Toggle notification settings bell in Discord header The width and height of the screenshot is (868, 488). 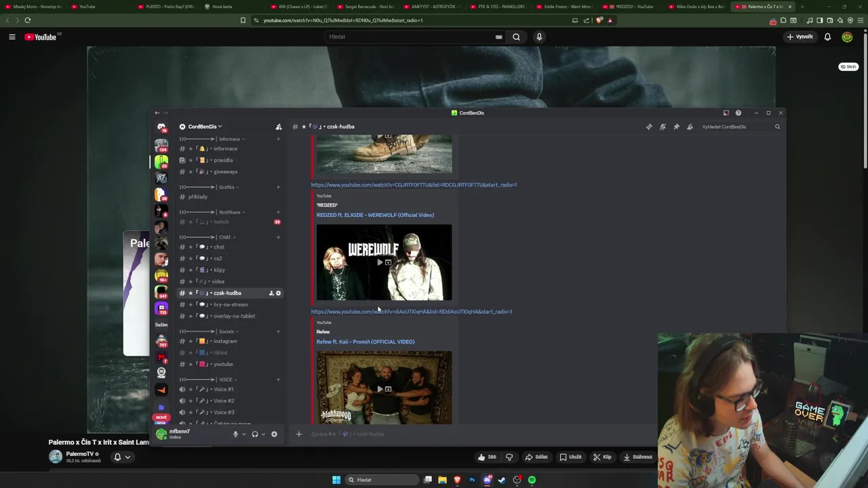pyautogui.click(x=663, y=127)
